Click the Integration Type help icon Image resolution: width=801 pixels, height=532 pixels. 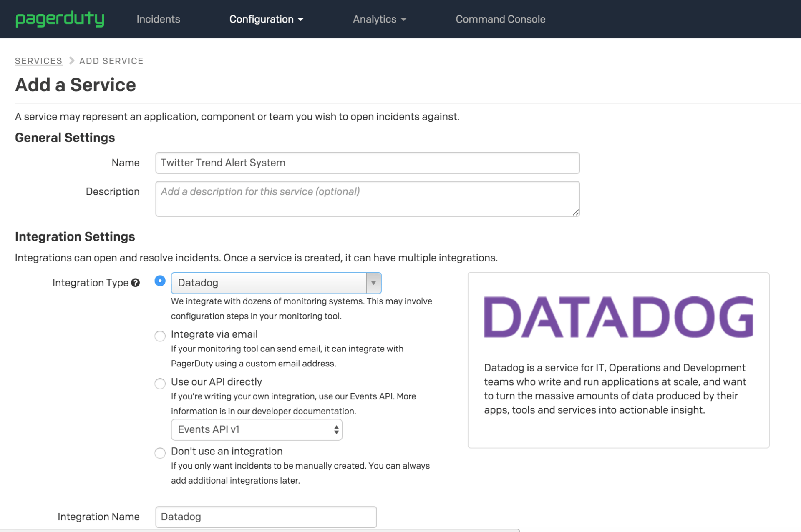pyautogui.click(x=135, y=283)
